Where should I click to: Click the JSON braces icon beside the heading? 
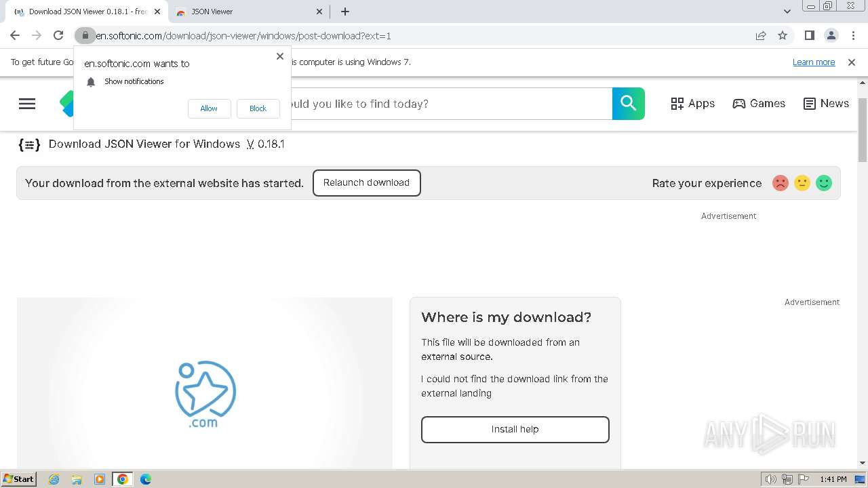29,144
